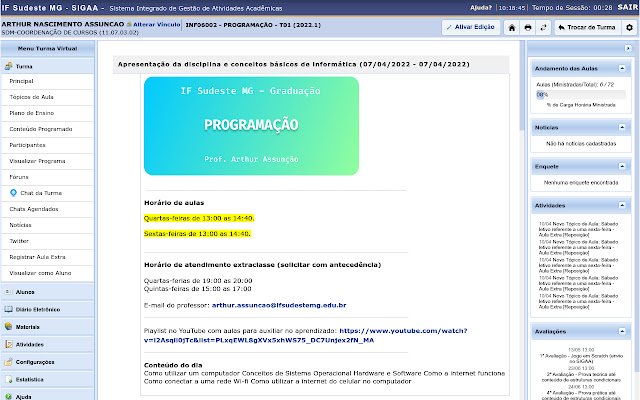
Task: Click highlighted text Quartas-feiras de 13:00
Action: coord(199,218)
